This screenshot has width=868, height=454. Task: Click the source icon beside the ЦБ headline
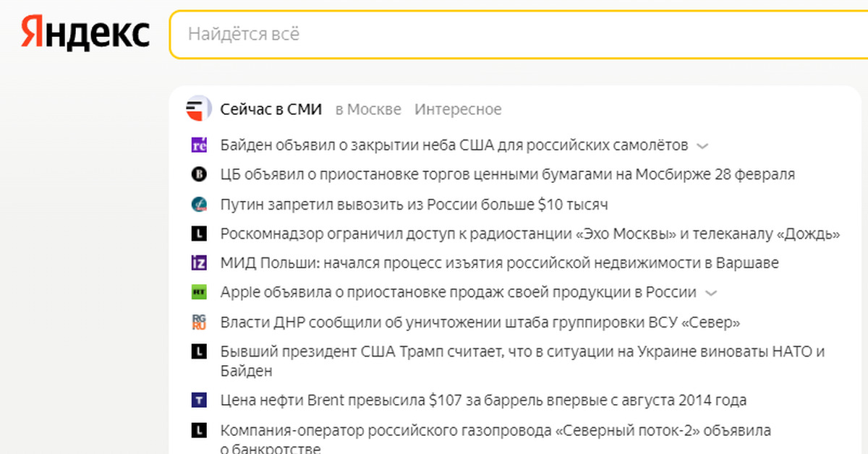[x=199, y=174]
